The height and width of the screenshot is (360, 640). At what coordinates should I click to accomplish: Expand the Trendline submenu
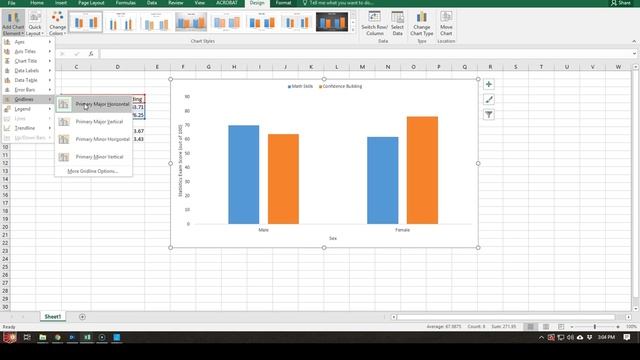28,128
